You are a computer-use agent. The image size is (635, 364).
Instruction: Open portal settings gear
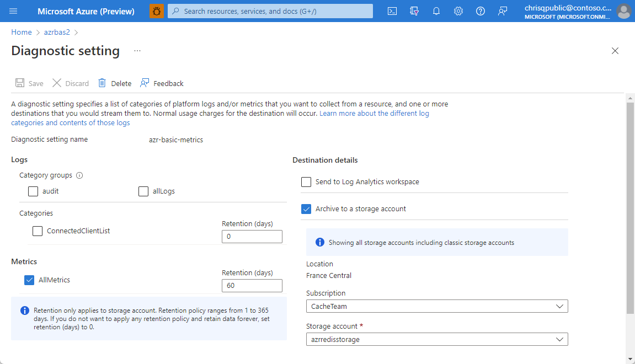[458, 11]
